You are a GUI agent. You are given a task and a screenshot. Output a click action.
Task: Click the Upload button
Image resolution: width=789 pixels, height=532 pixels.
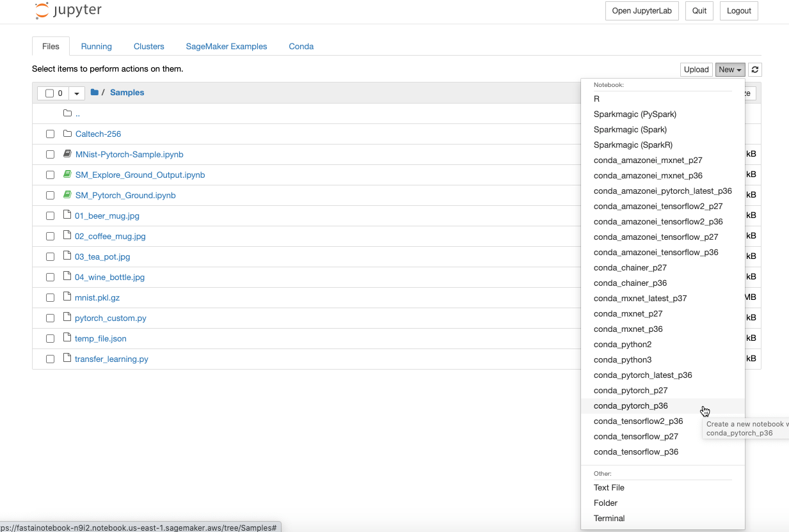pyautogui.click(x=696, y=70)
